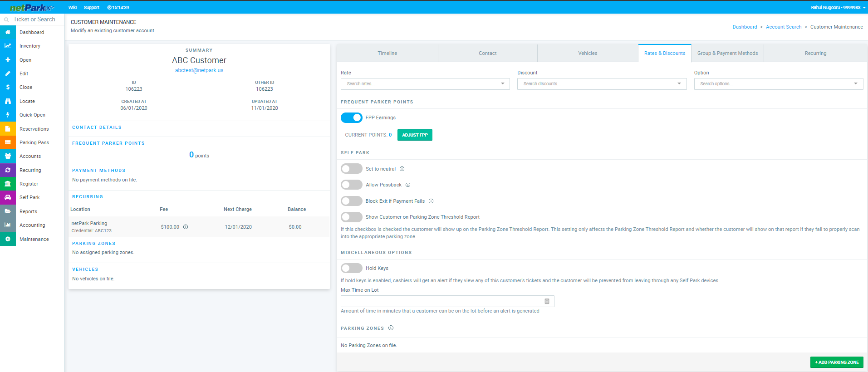Click the Locate binoculars icon
The width and height of the screenshot is (868, 372).
point(8,101)
